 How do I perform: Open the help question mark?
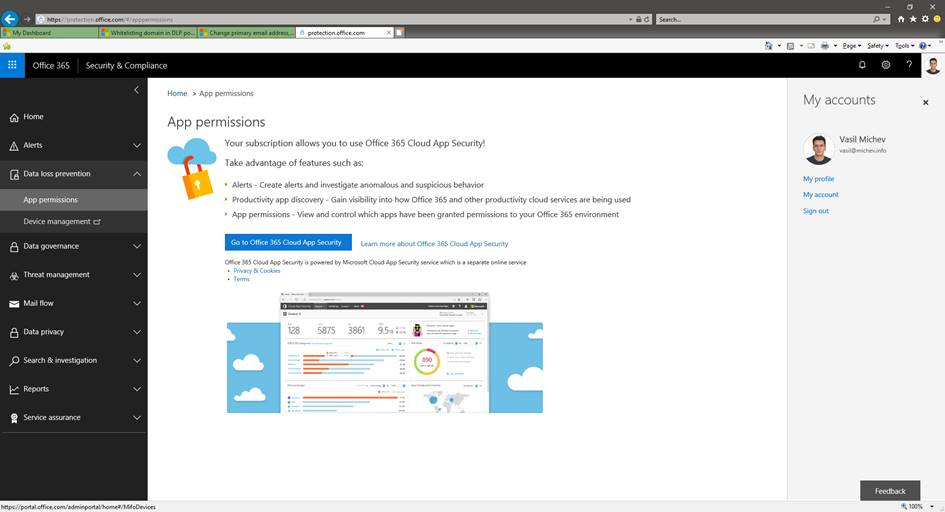[909, 65]
